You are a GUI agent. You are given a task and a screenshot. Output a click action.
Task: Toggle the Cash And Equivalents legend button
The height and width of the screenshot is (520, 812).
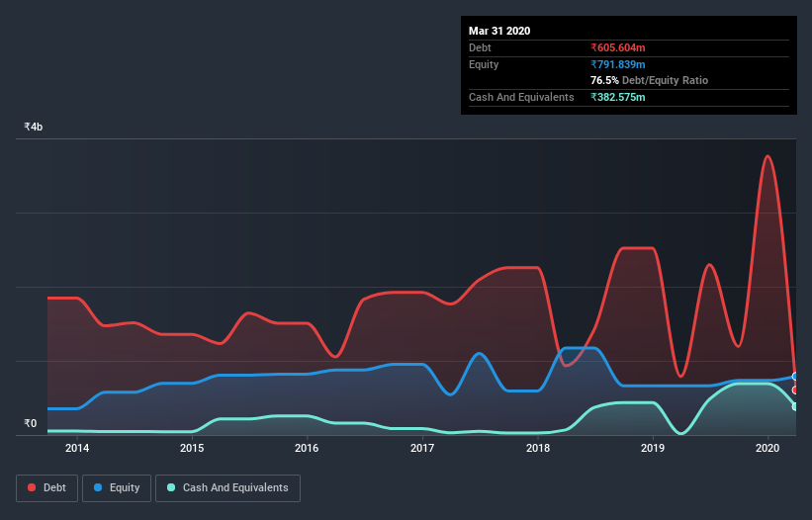227,488
